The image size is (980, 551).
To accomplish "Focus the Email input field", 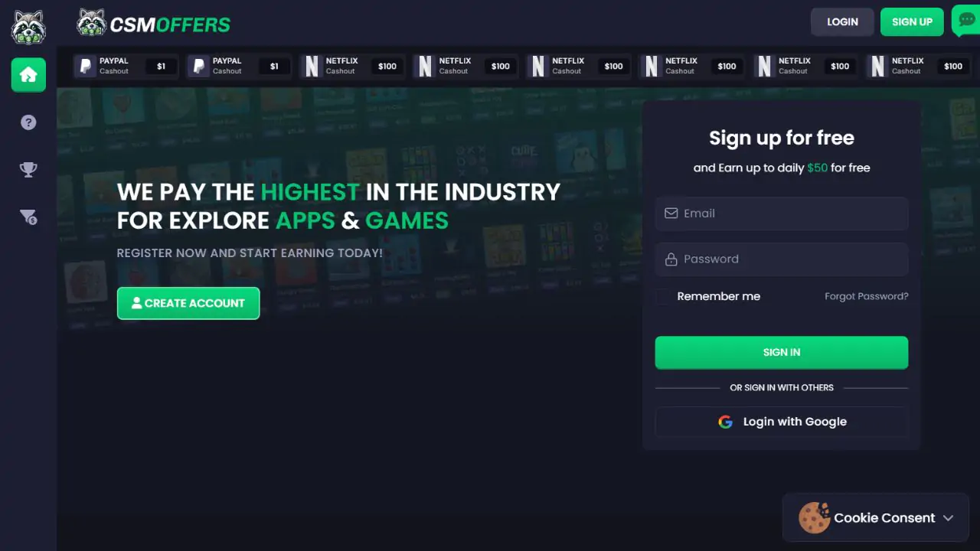I will click(782, 214).
